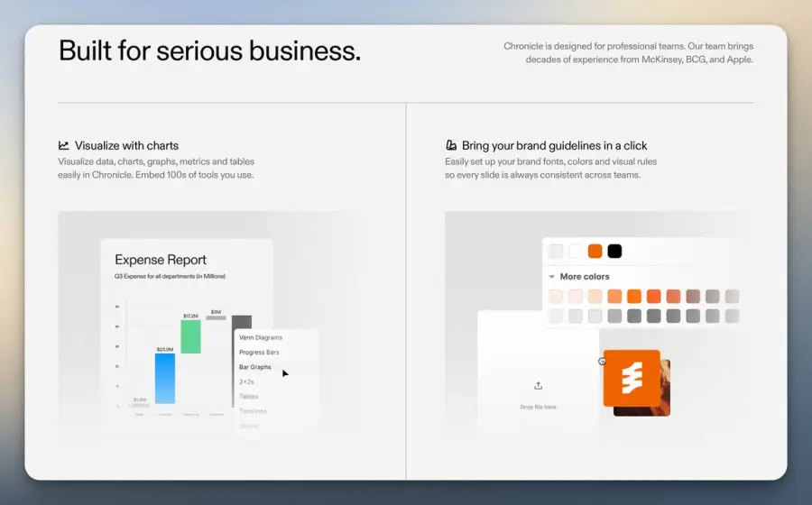Viewport: 812px width, 505px height.
Task: Click the $3M value label
Action: pyautogui.click(x=216, y=312)
